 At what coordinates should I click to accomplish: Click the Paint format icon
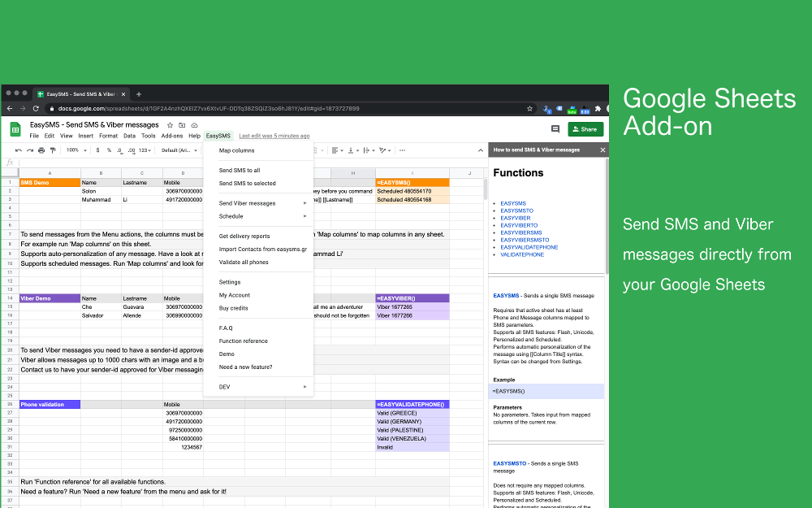click(x=53, y=150)
